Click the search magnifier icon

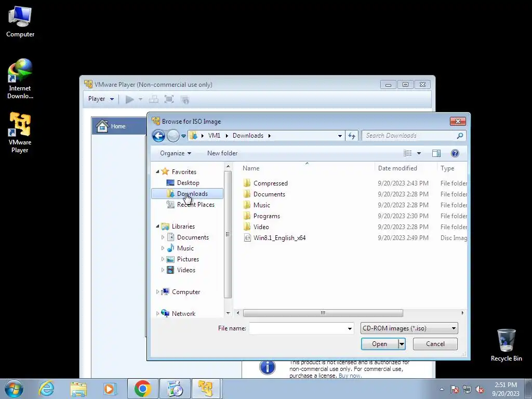coord(460,136)
